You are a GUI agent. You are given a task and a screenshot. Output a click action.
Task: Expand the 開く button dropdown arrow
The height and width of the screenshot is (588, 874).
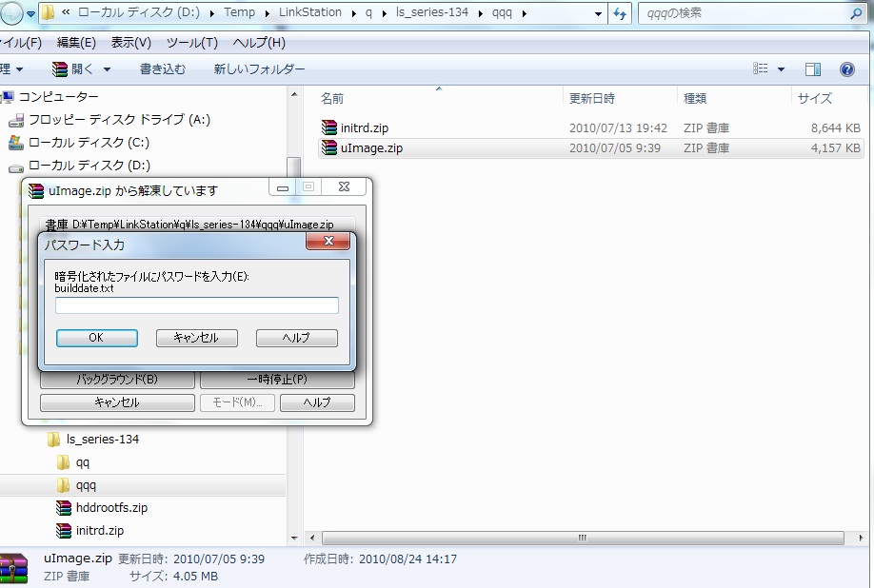tap(107, 69)
